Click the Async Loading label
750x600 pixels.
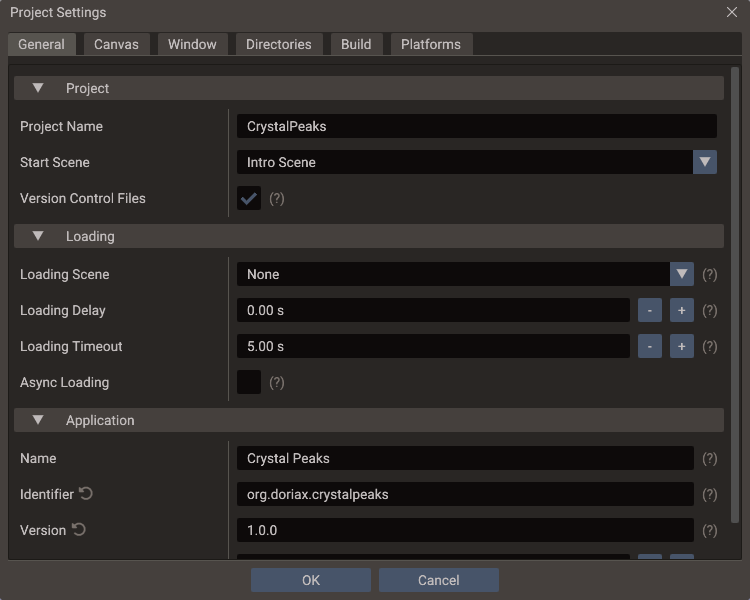click(x=65, y=382)
